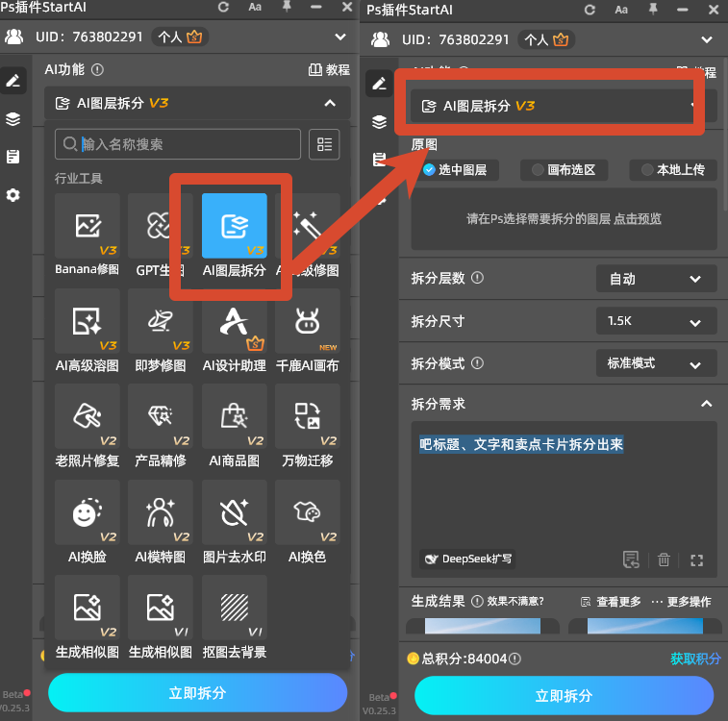This screenshot has width=728, height=721.
Task: Select 选中图层 radio option
Action: [455, 170]
